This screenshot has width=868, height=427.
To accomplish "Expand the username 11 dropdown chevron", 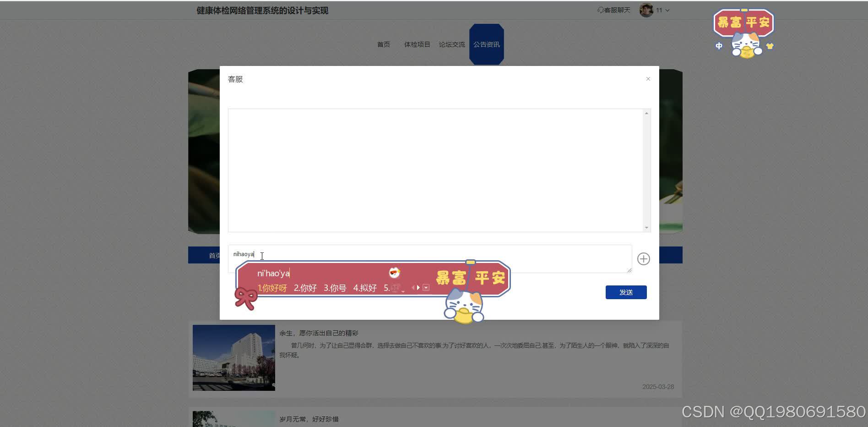I will (667, 10).
